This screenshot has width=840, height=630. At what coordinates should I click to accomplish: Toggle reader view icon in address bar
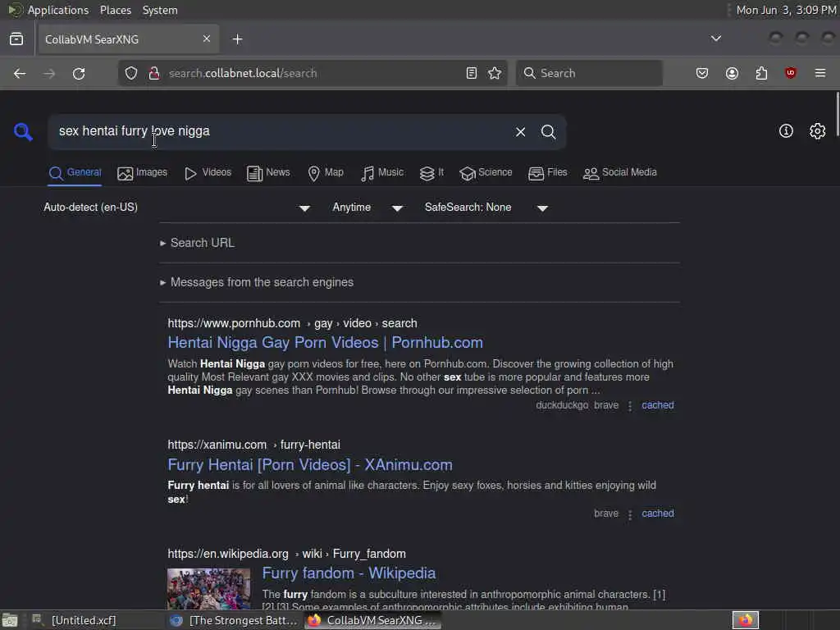click(x=472, y=73)
